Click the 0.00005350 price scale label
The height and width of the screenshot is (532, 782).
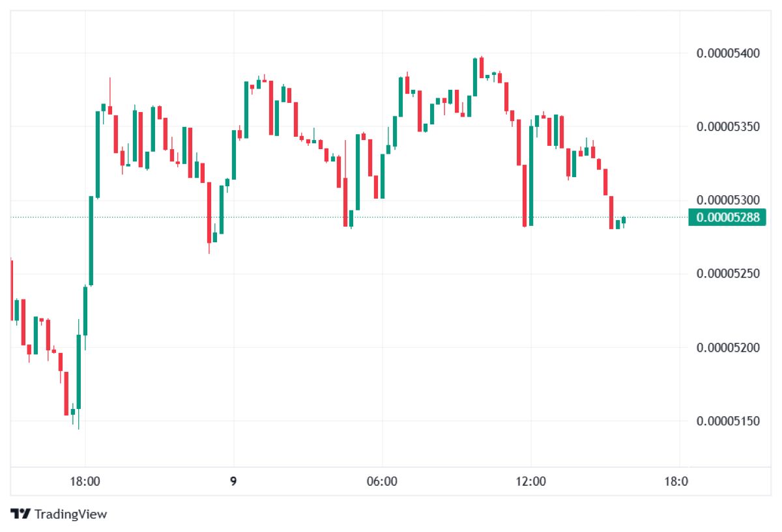coord(728,126)
